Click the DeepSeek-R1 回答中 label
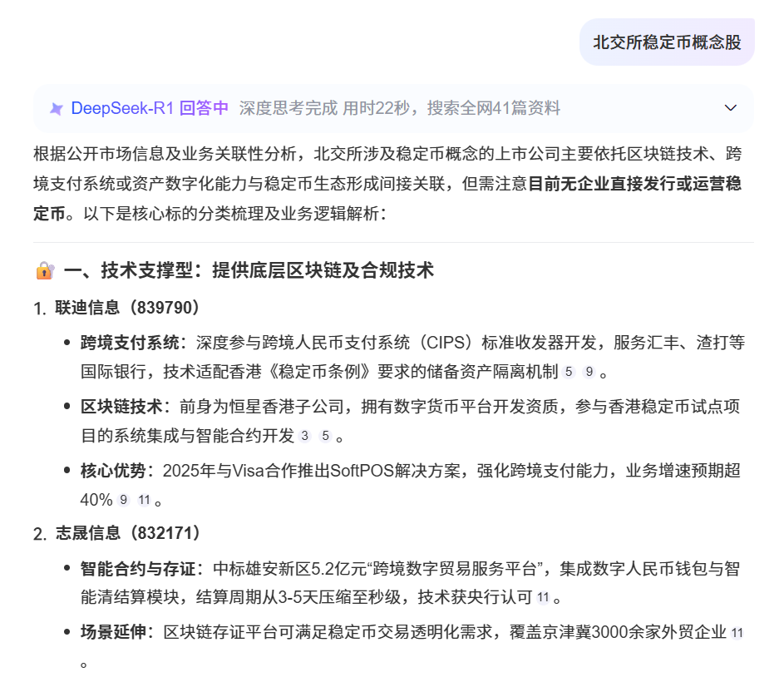 click(150, 108)
